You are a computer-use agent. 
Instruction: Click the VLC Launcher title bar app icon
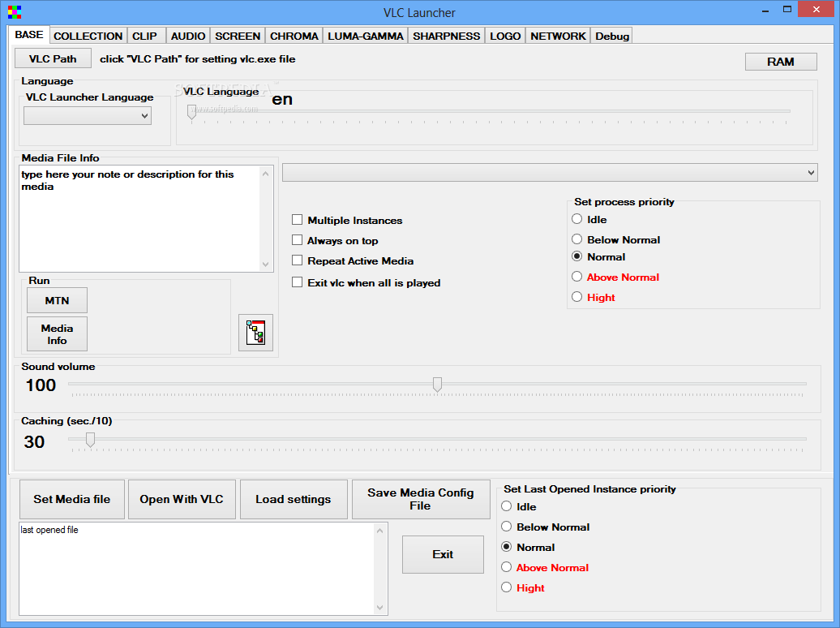click(x=15, y=12)
